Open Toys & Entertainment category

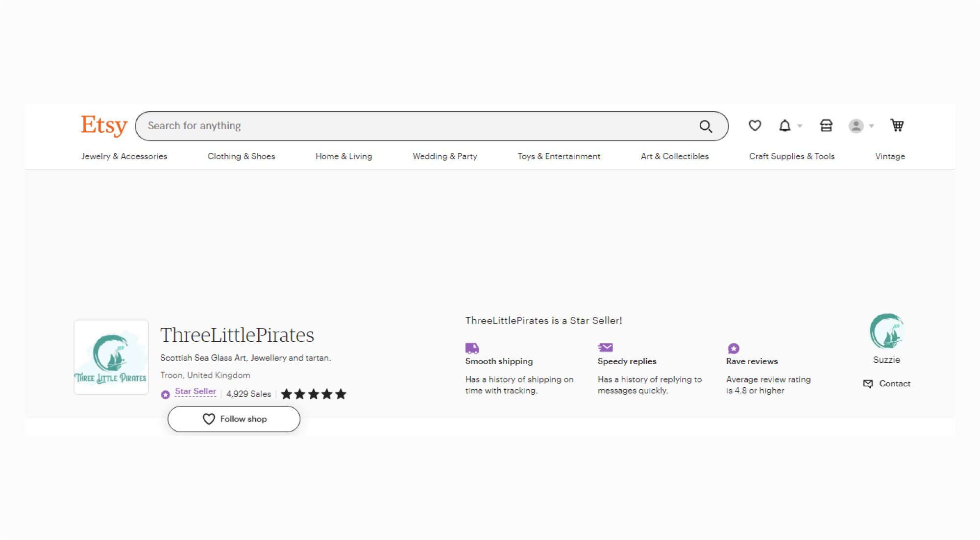pyautogui.click(x=559, y=156)
